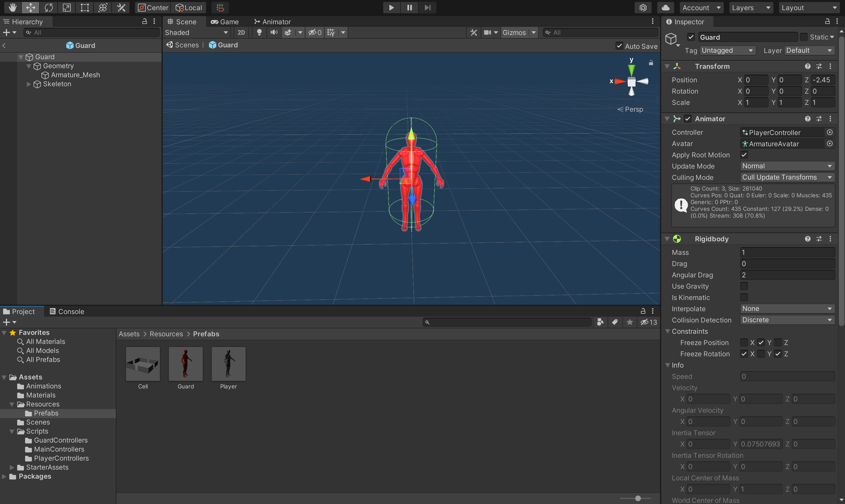Lock the Hierarchy panel
Screen dimensions: 845x504
(144, 21)
